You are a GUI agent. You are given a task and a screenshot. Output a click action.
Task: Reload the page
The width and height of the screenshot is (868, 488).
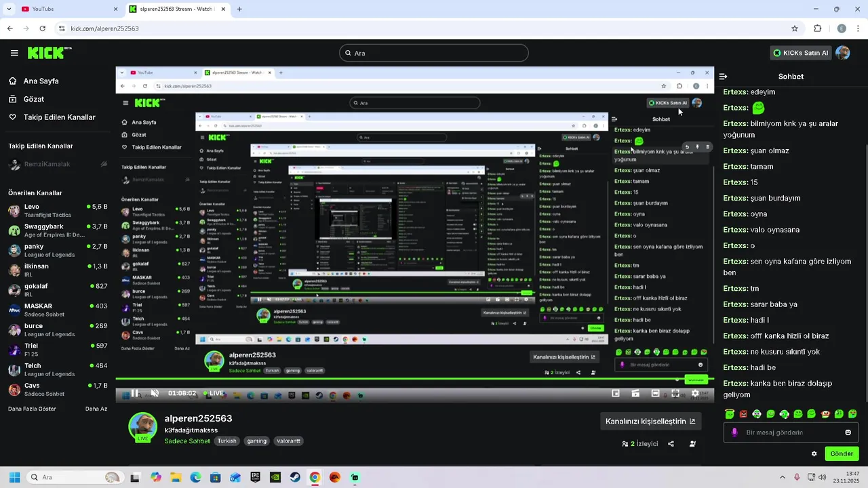pos(42,28)
